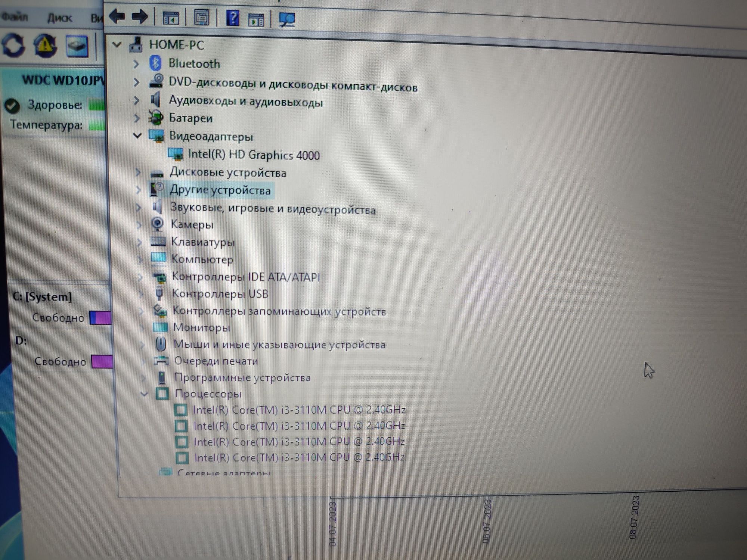Select Мыши и иные указывающие устройства
Viewport: 747px width, 560px height.
(x=279, y=344)
